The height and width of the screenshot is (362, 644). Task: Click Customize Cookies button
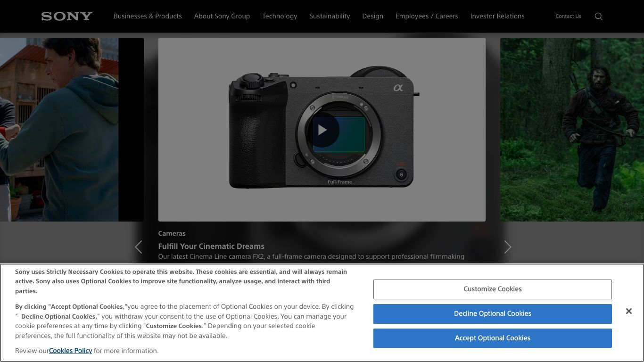(x=493, y=289)
